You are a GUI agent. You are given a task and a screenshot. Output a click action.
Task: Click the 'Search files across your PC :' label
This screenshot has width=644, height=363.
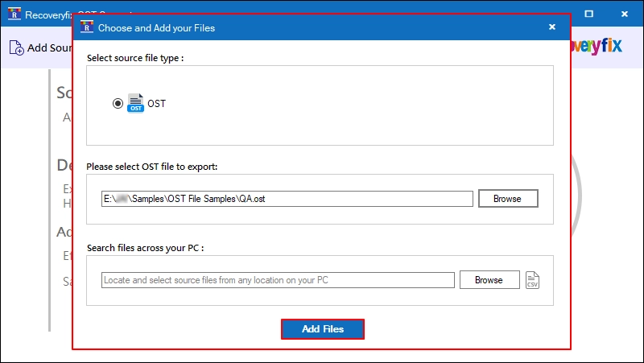coord(146,248)
